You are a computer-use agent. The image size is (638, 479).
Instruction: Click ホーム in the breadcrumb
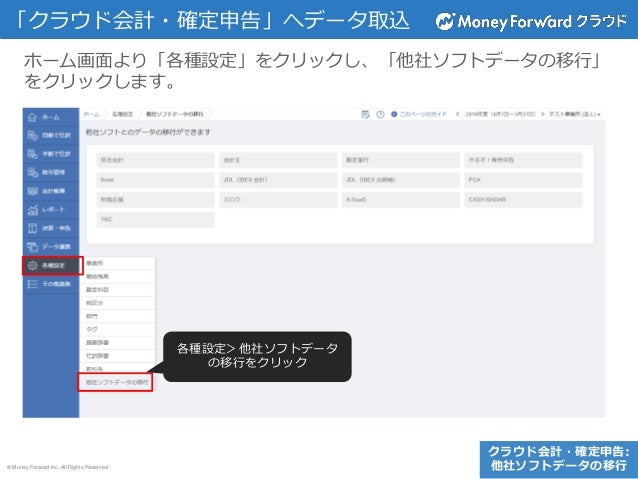tap(91, 114)
